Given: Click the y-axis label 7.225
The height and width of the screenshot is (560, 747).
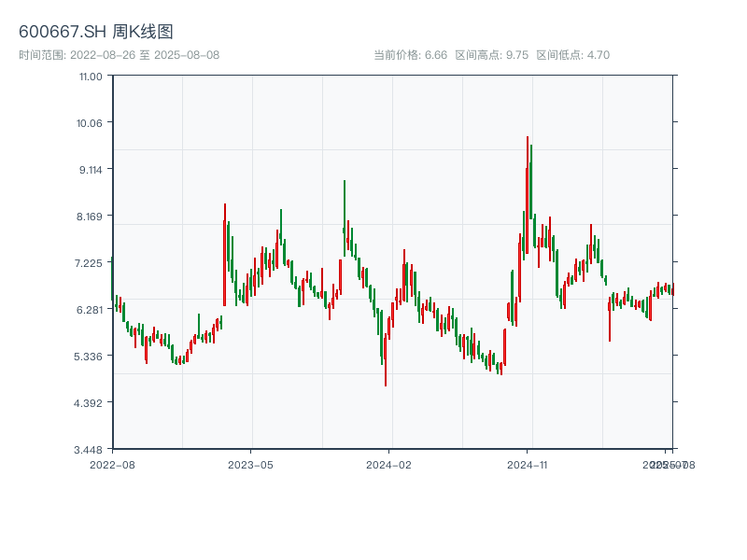Looking at the screenshot, I should click(89, 263).
